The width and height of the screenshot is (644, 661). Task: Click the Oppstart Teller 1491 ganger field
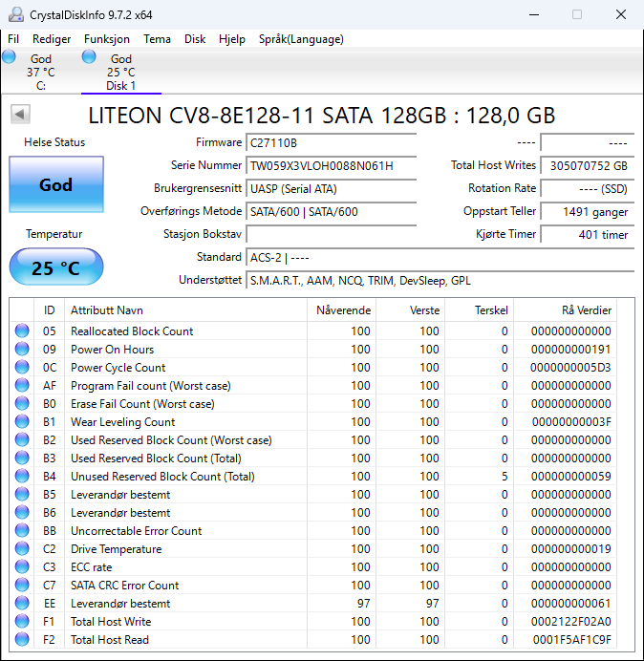pyautogui.click(x=588, y=211)
